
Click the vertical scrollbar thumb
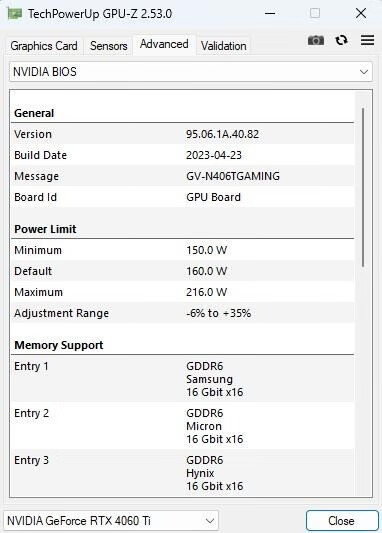(363, 187)
